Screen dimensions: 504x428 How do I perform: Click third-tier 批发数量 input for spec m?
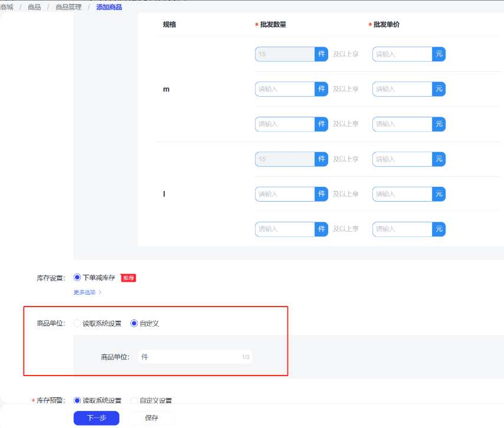pyautogui.click(x=285, y=124)
